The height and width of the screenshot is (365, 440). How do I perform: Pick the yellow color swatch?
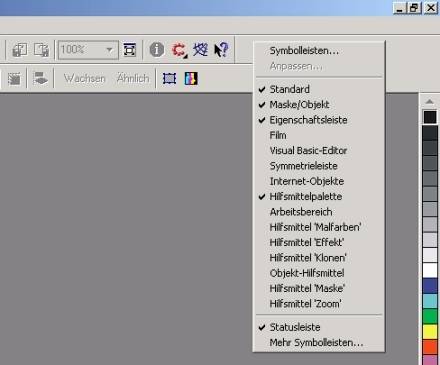click(430, 332)
